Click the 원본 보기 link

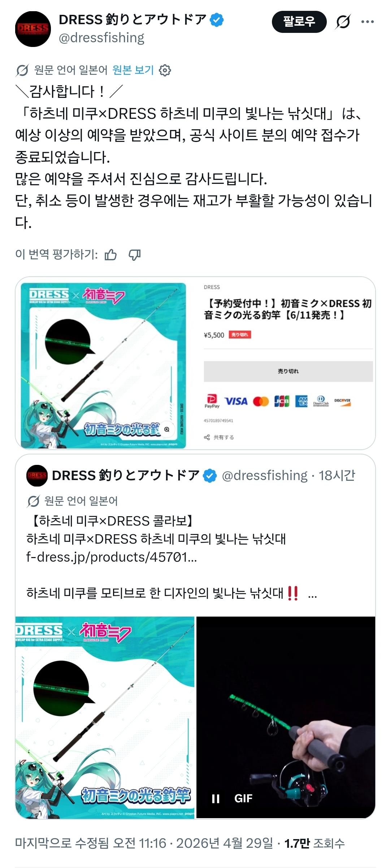[x=133, y=70]
